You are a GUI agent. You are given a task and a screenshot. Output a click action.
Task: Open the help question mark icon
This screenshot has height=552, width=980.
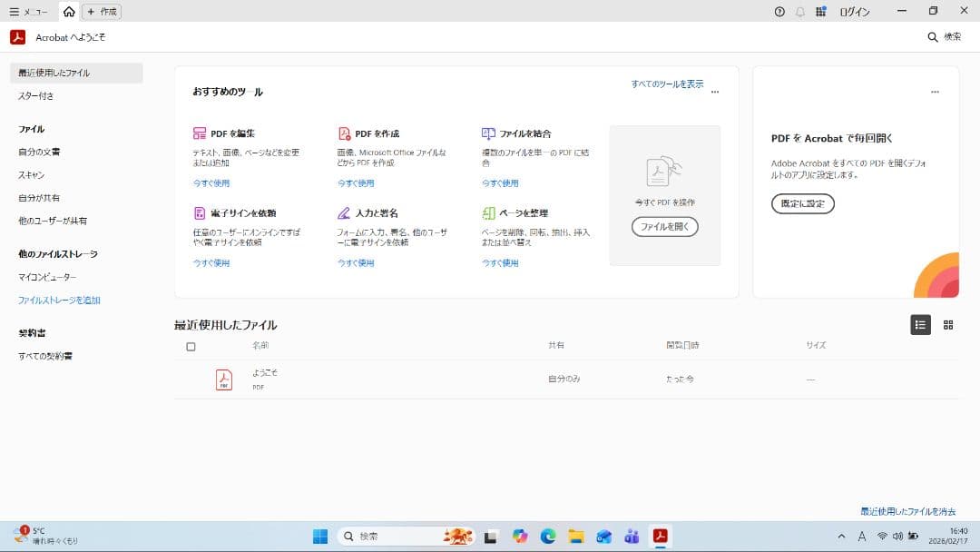(x=779, y=12)
